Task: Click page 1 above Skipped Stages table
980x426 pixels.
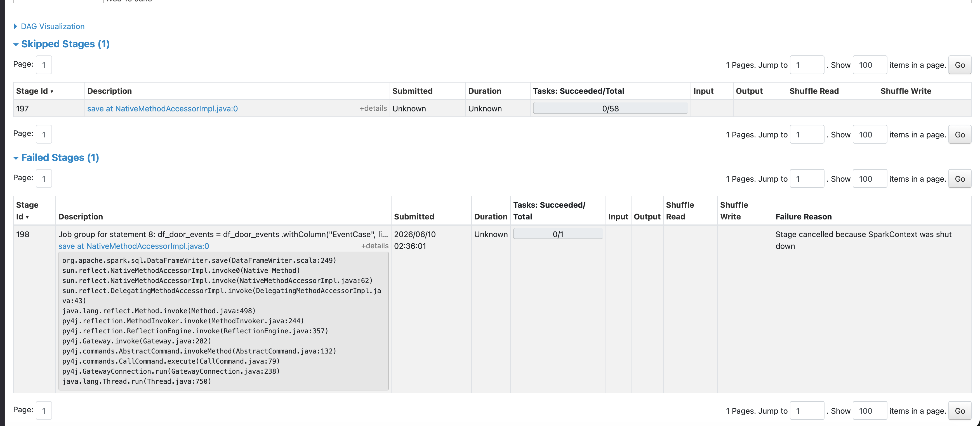Action: [44, 65]
